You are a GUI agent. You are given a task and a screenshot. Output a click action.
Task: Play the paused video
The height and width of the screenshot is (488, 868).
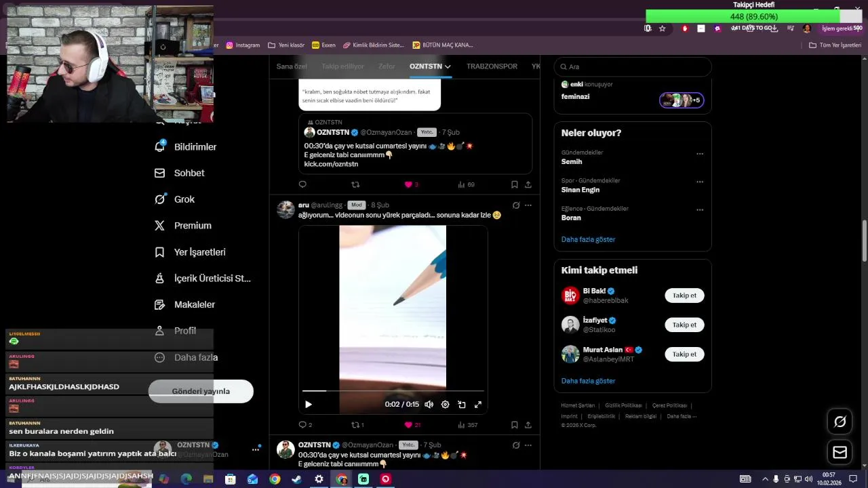(308, 405)
